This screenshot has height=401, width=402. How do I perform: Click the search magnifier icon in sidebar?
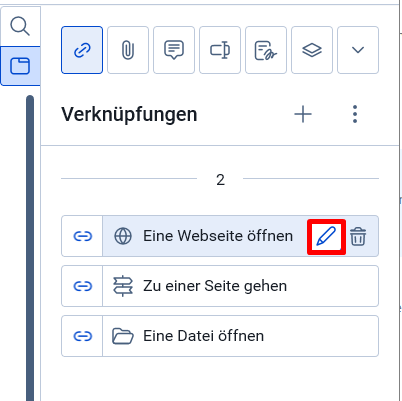point(20,27)
